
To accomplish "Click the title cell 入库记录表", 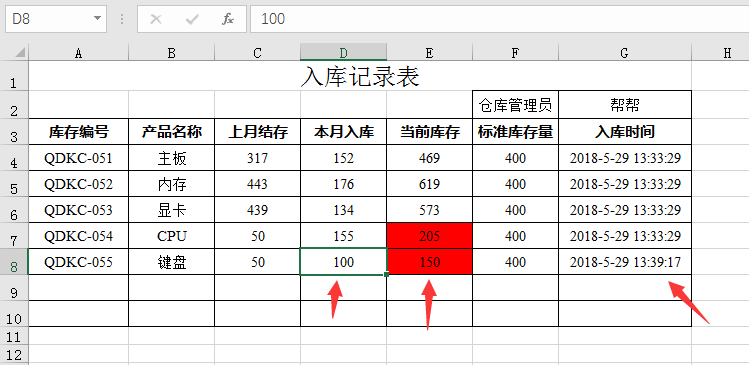I will pos(360,76).
